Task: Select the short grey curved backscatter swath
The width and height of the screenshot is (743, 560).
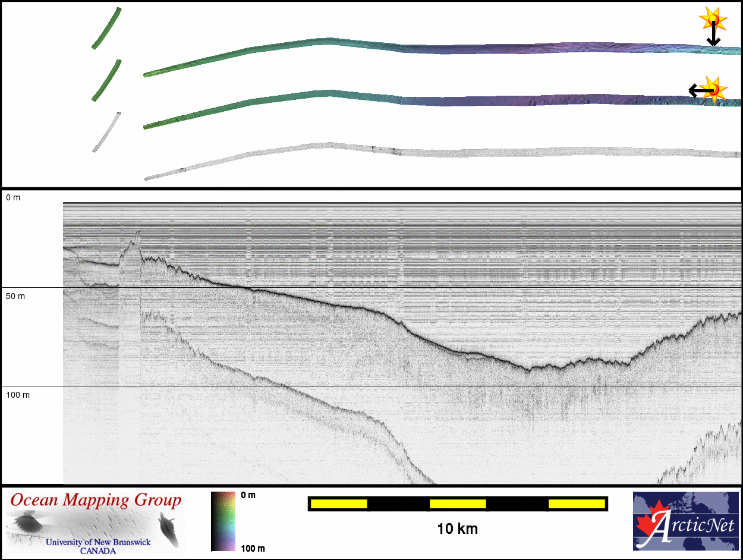Action: click(x=106, y=132)
